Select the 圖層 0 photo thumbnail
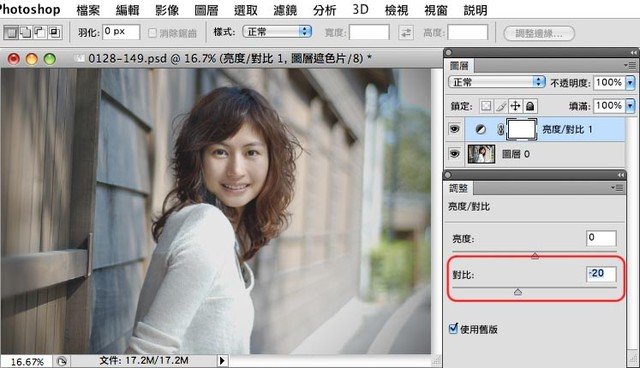640x368 pixels. [481, 154]
